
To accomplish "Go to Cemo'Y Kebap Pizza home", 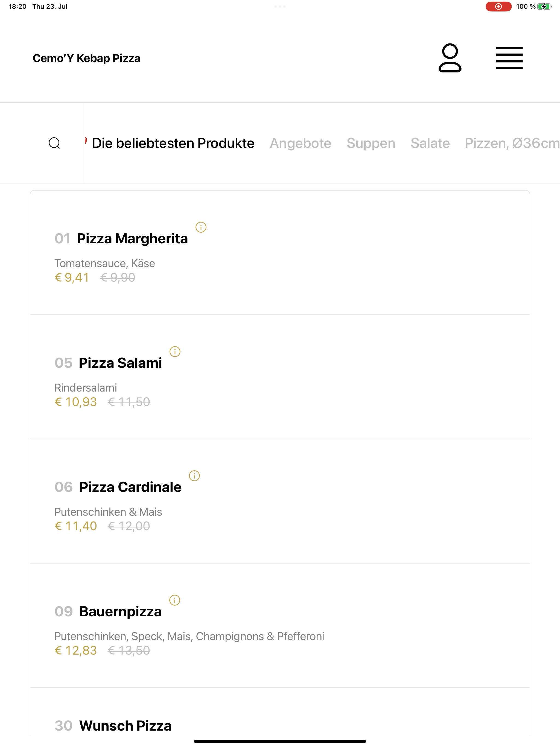I will tap(86, 58).
